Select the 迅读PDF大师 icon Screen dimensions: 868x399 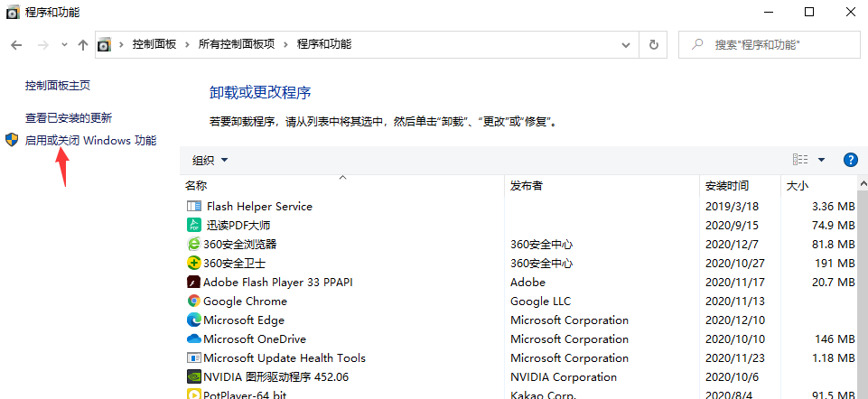(x=193, y=226)
